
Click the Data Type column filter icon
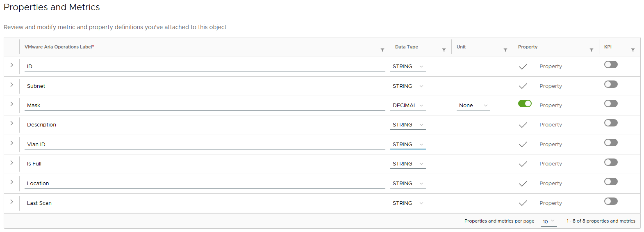[x=444, y=50]
